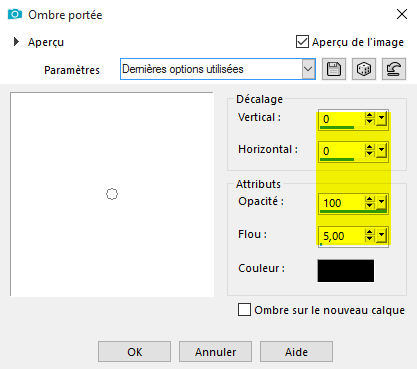Increase the Vertical offset with up arrow
This screenshot has width=417, height=369.
(x=369, y=115)
